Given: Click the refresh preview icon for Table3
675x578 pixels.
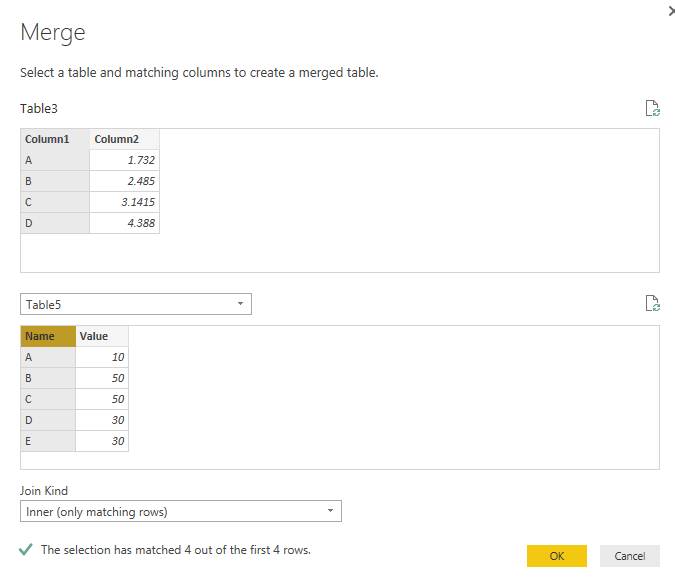Looking at the screenshot, I should (x=652, y=109).
